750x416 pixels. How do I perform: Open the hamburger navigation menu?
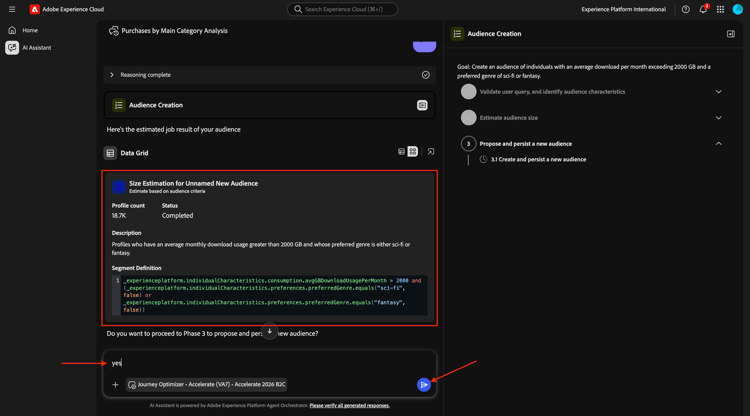pyautogui.click(x=12, y=9)
